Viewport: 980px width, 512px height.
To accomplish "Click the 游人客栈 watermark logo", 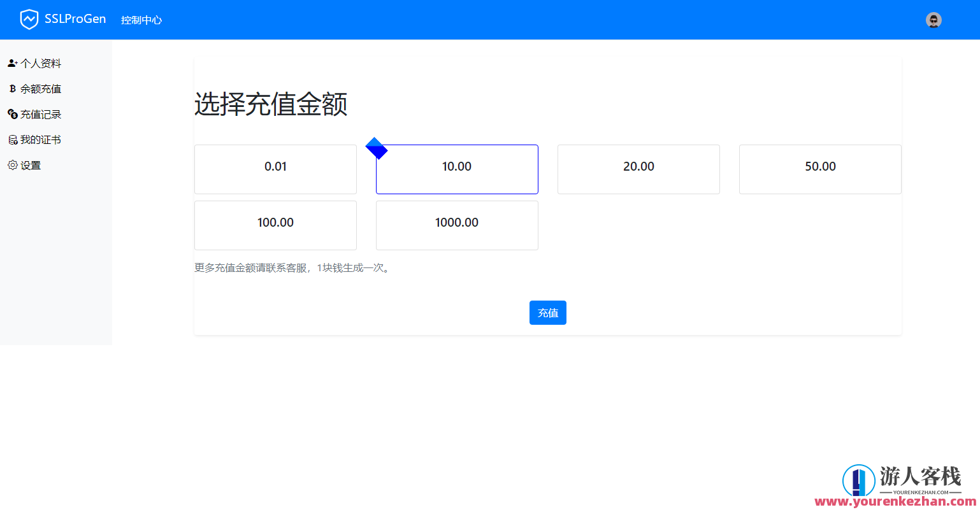I will pos(861,481).
